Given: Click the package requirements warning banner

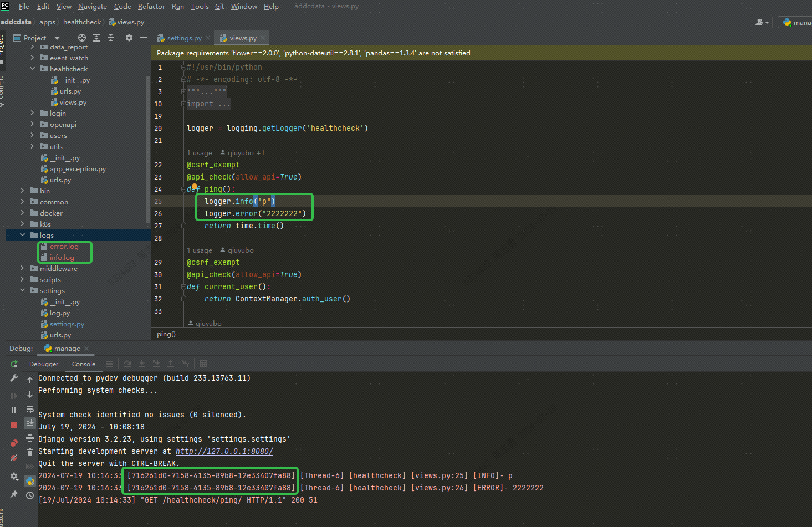Looking at the screenshot, I should 482,53.
